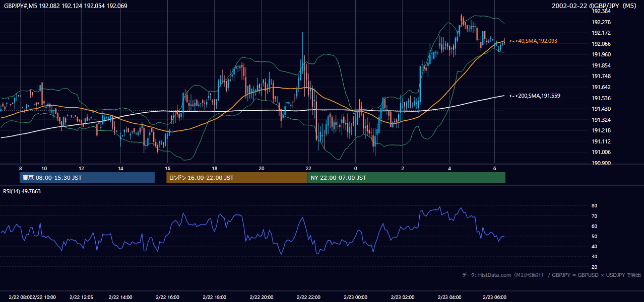This screenshot has width=644, height=302.
Task: Click bottom date label 2/23 02:00
Action: coord(403,297)
